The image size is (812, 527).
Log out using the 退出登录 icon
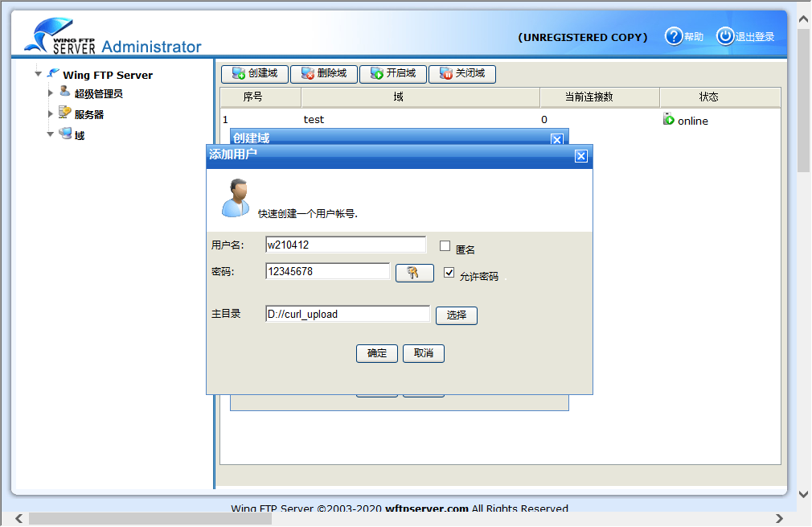point(724,35)
